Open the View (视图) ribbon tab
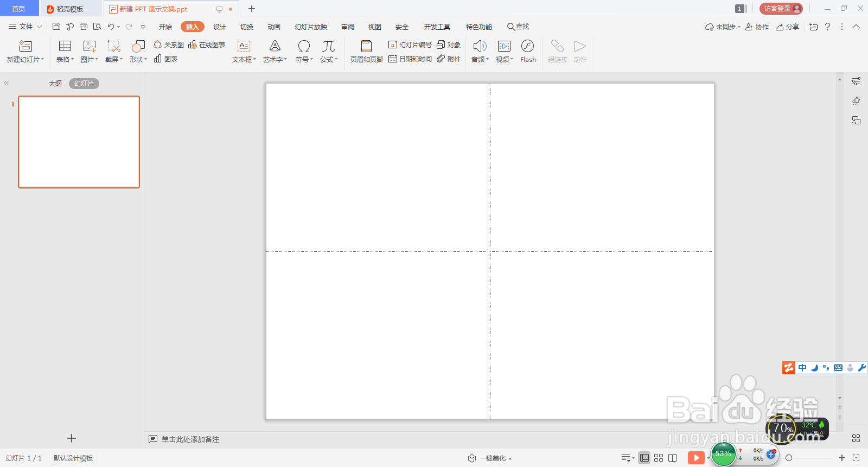This screenshot has height=467, width=868. tap(375, 27)
